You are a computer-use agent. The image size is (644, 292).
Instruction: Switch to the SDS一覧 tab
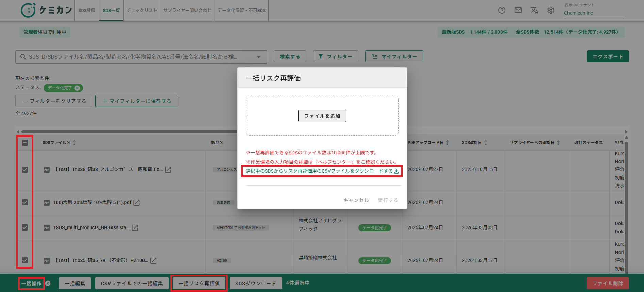[111, 10]
